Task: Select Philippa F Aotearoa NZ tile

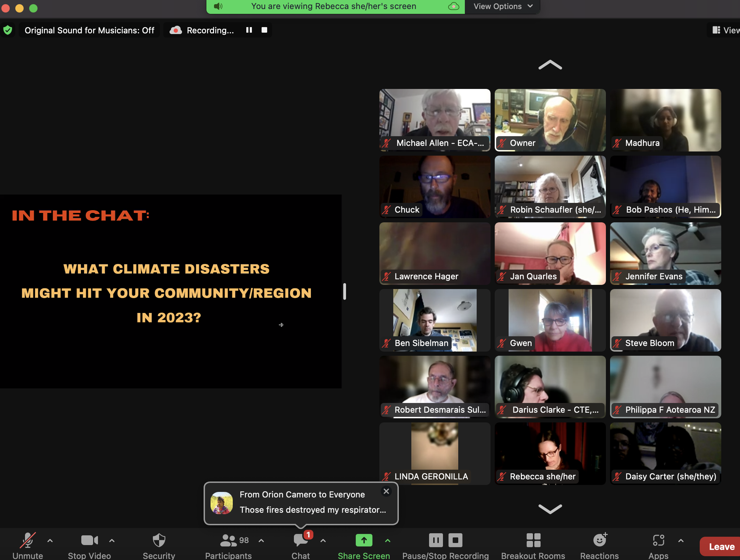Action: coord(666,387)
